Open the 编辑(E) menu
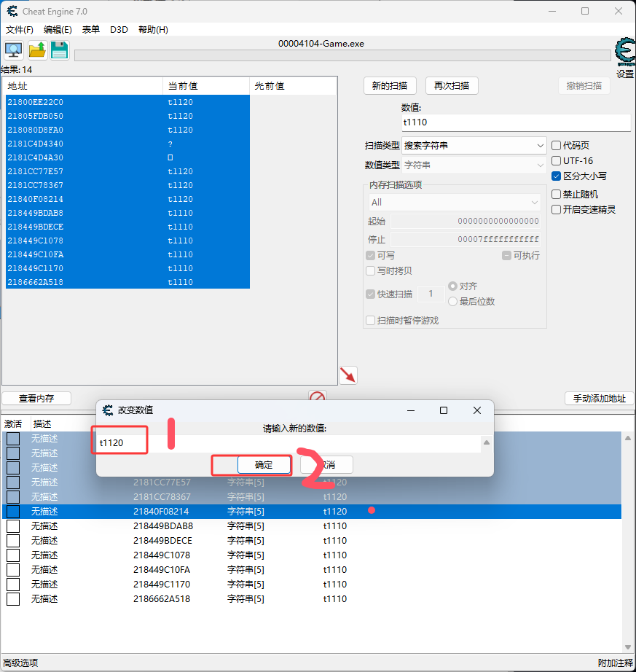 (x=58, y=30)
